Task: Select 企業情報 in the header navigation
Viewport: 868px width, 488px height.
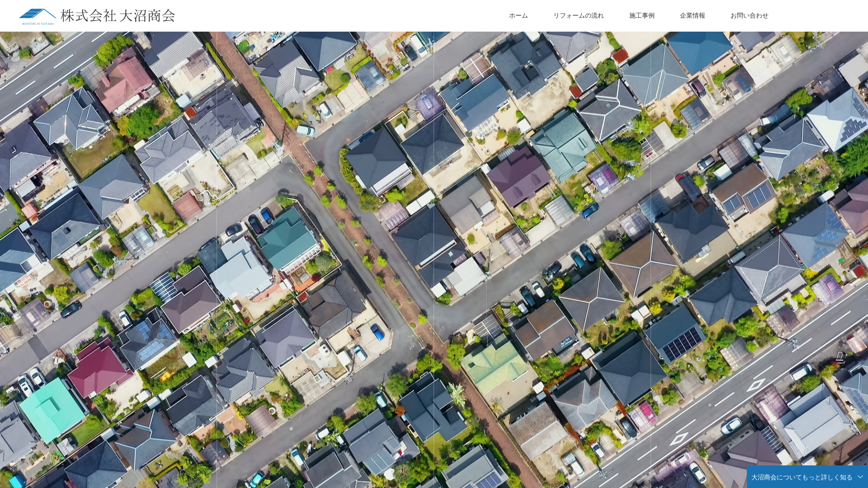Action: point(692,16)
